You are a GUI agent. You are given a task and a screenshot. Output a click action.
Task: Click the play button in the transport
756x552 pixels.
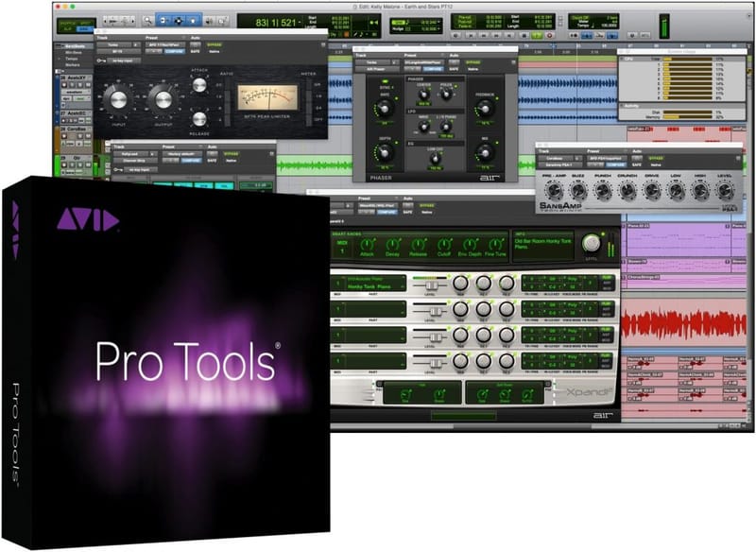point(536,35)
